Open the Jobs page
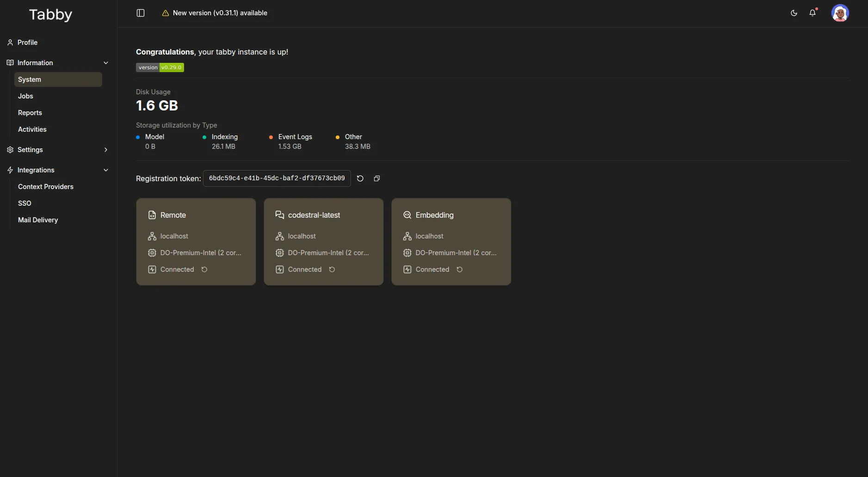This screenshot has height=477, width=868. (25, 96)
